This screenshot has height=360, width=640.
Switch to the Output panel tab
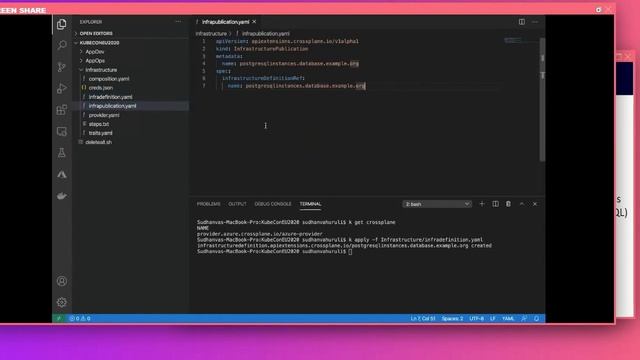pos(237,204)
